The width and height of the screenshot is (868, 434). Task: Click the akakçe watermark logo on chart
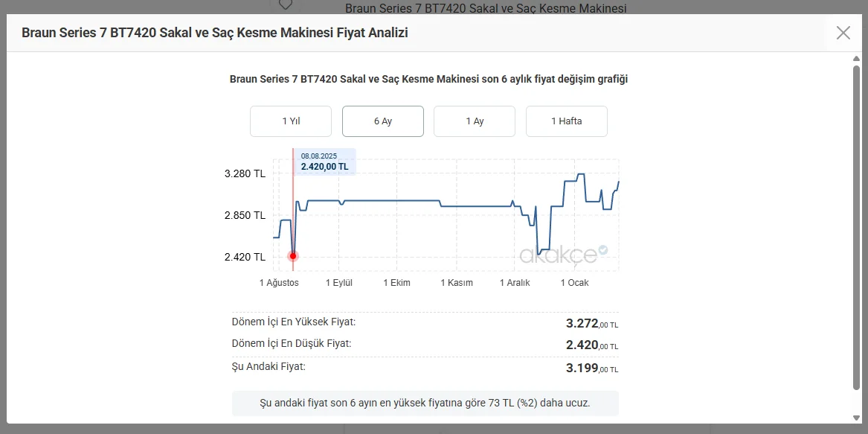point(558,256)
